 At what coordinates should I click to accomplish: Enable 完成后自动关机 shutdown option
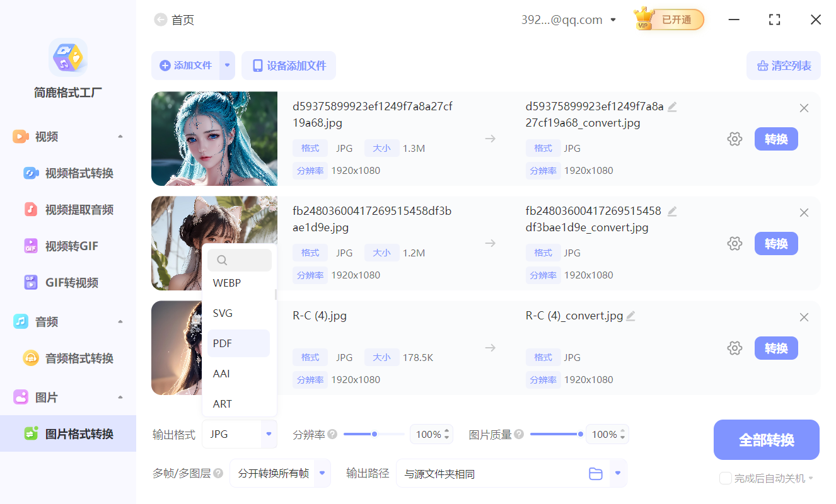click(x=726, y=478)
